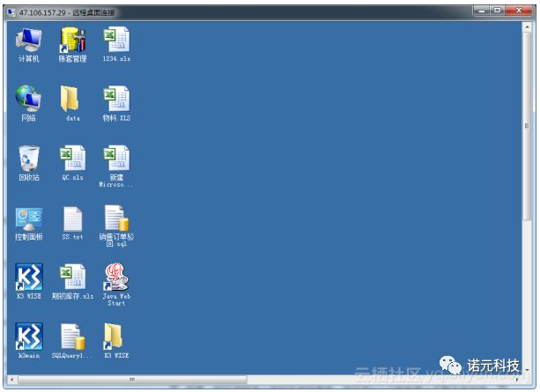This screenshot has height=392, width=540.
Task: Click the vertical scrollbar up arrow
Action: click(x=527, y=27)
